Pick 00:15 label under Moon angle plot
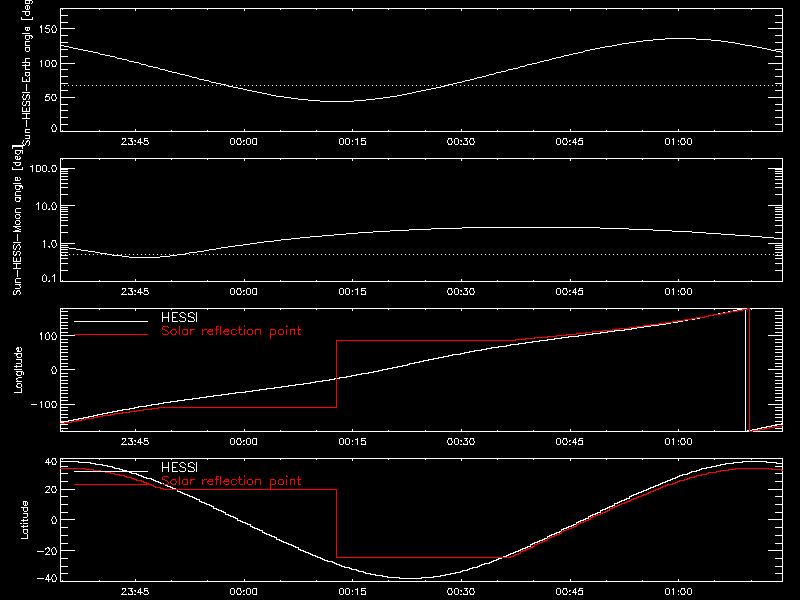This screenshot has height=600, width=800. (352, 292)
